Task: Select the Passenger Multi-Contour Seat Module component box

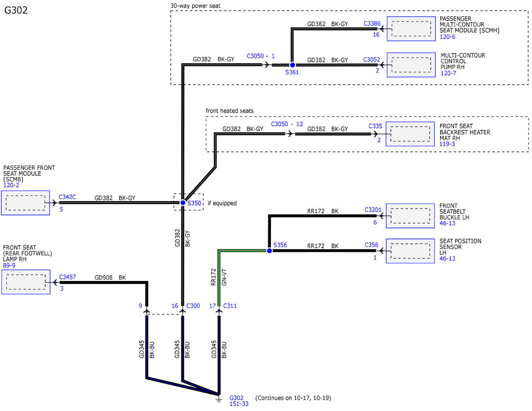Action: 411,29
